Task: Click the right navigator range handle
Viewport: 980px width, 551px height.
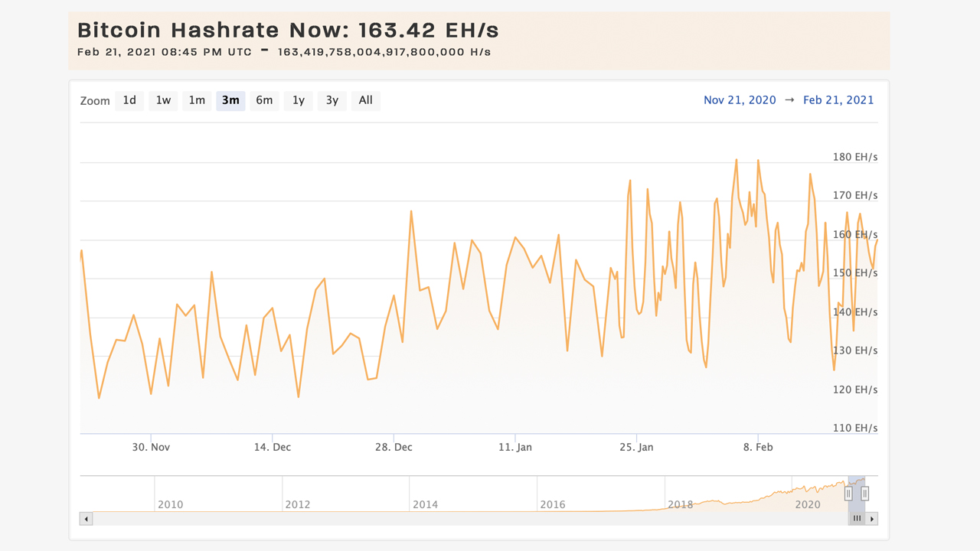Action: click(865, 494)
